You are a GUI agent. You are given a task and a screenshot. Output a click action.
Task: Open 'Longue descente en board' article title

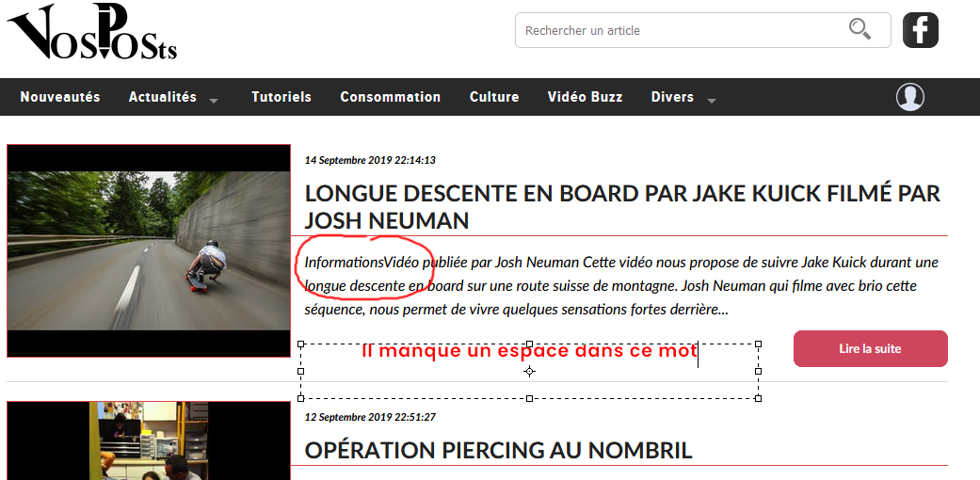[622, 207]
